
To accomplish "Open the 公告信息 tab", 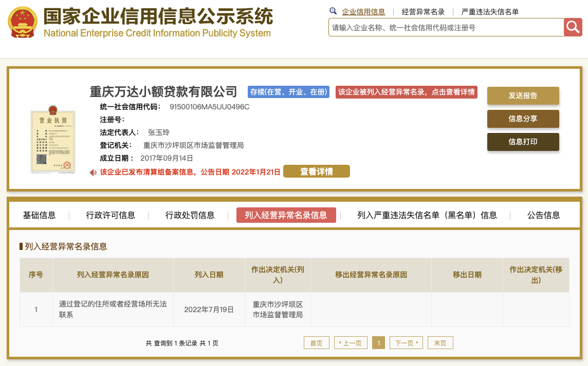I will point(543,215).
